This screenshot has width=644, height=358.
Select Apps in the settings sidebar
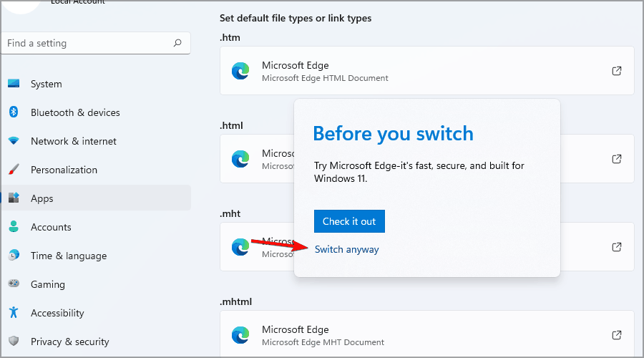coord(42,198)
